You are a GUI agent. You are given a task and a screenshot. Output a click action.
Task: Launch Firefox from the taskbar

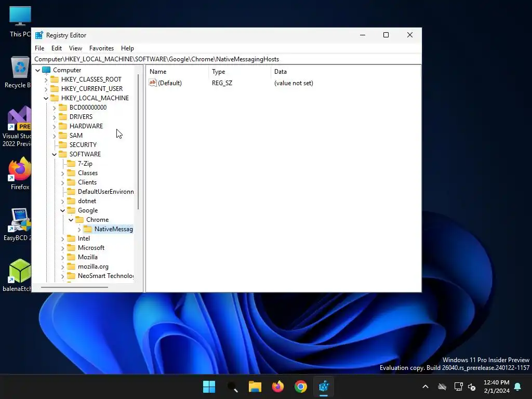click(278, 387)
